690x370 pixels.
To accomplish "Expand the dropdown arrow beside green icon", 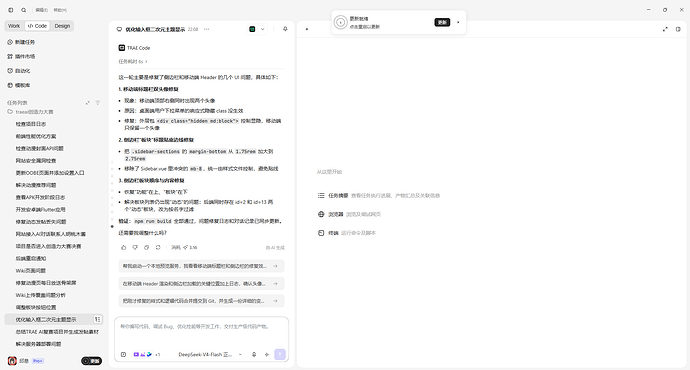I will click(x=262, y=29).
